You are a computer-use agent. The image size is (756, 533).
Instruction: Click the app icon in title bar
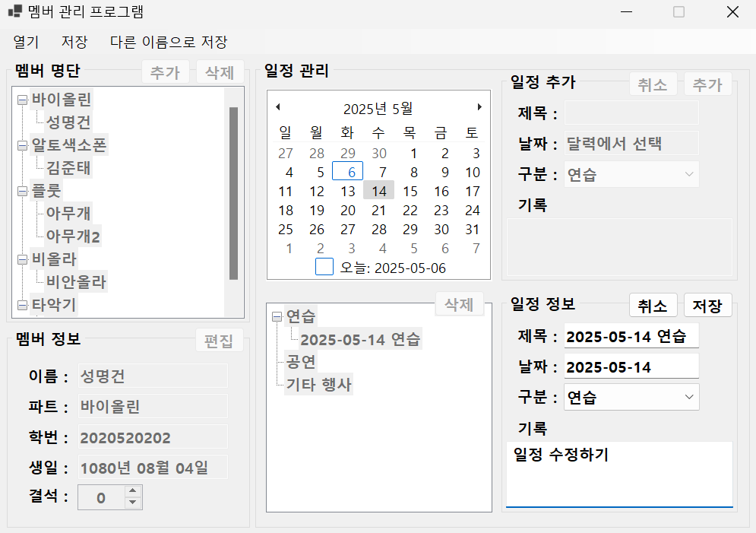pyautogui.click(x=15, y=11)
